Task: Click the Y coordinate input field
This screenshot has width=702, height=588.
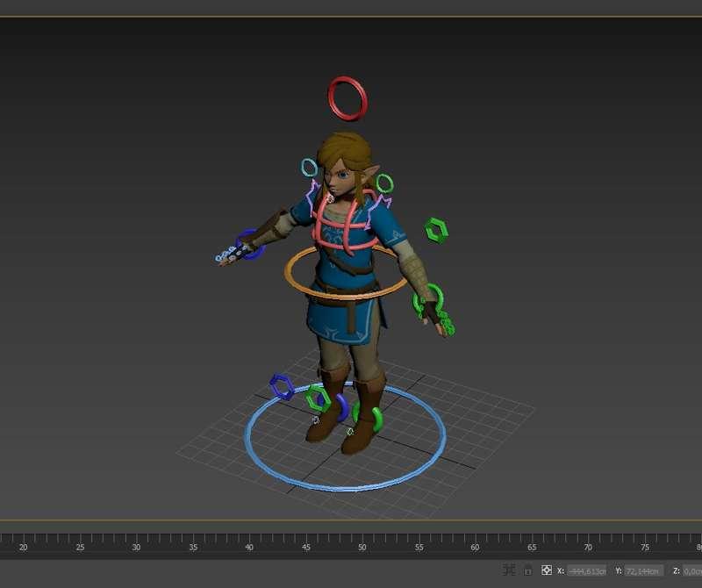Action: point(644,571)
